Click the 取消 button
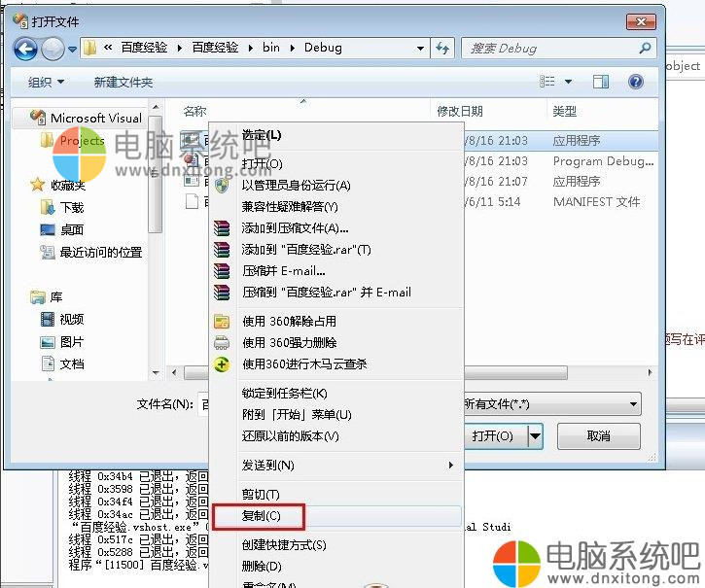The height and width of the screenshot is (588, 705). (x=598, y=436)
